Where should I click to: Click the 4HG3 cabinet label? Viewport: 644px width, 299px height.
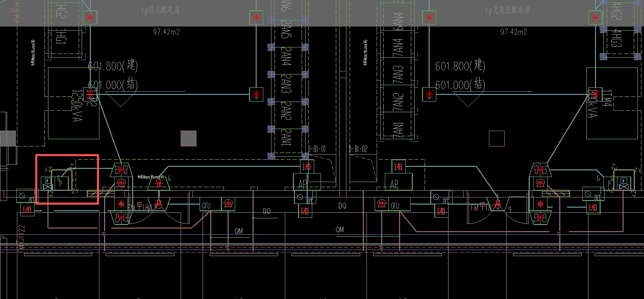coord(616,38)
